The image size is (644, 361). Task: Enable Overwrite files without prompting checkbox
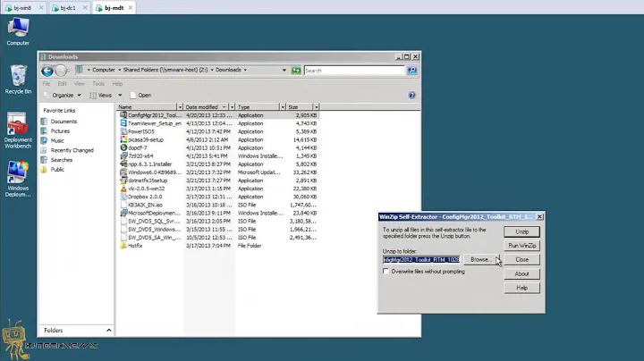point(386,271)
